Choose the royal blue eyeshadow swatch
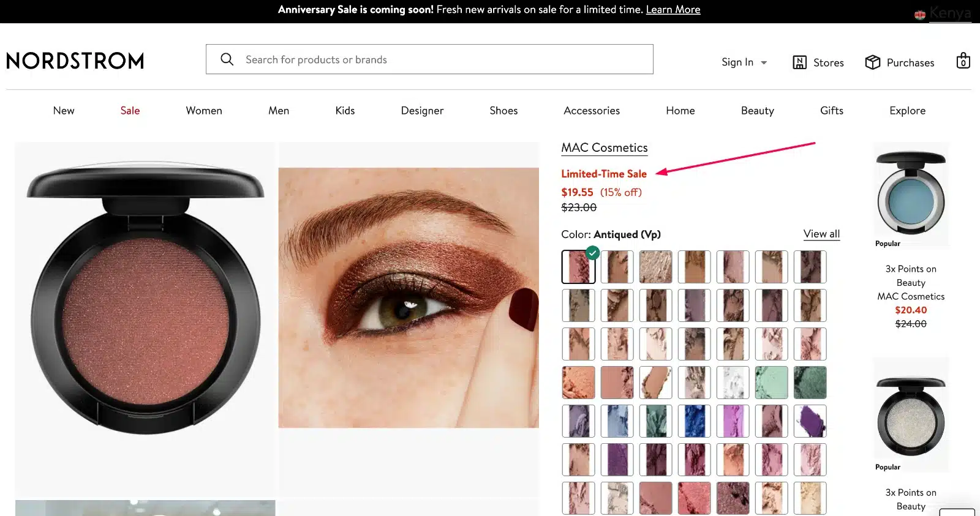This screenshot has height=516, width=980. (x=694, y=421)
